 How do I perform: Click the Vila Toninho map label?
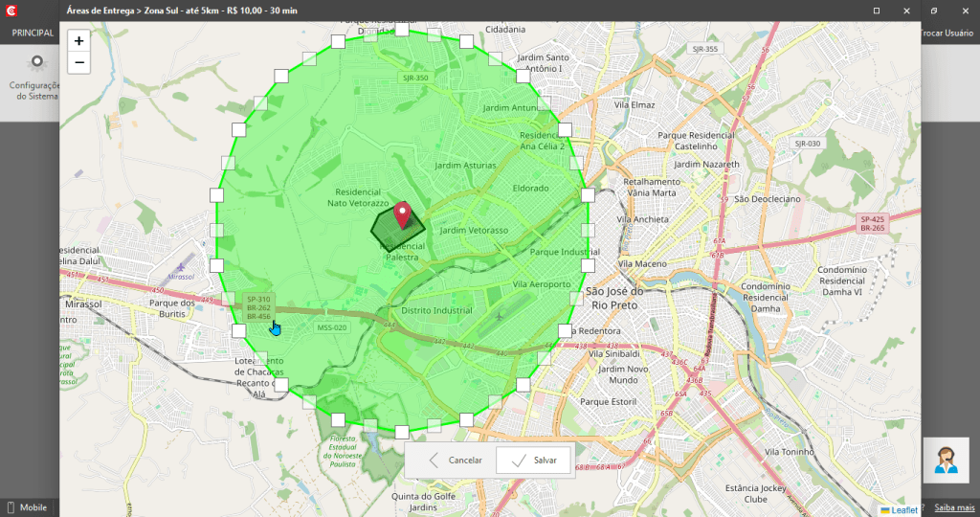[790, 451]
